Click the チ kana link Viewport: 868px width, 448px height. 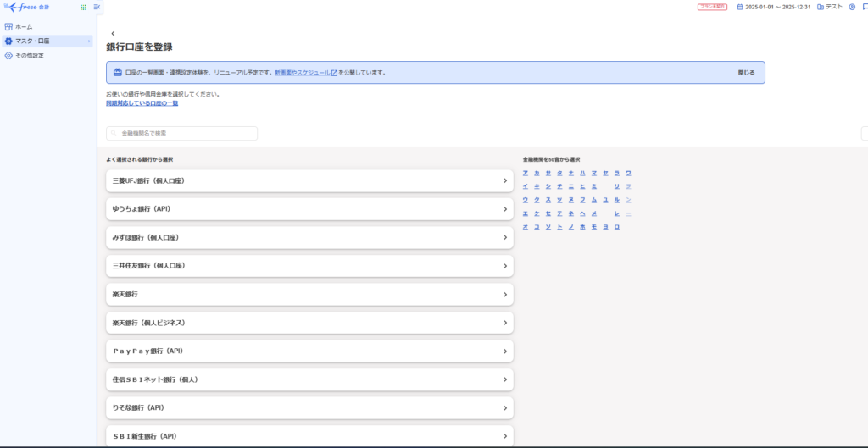coord(559,186)
